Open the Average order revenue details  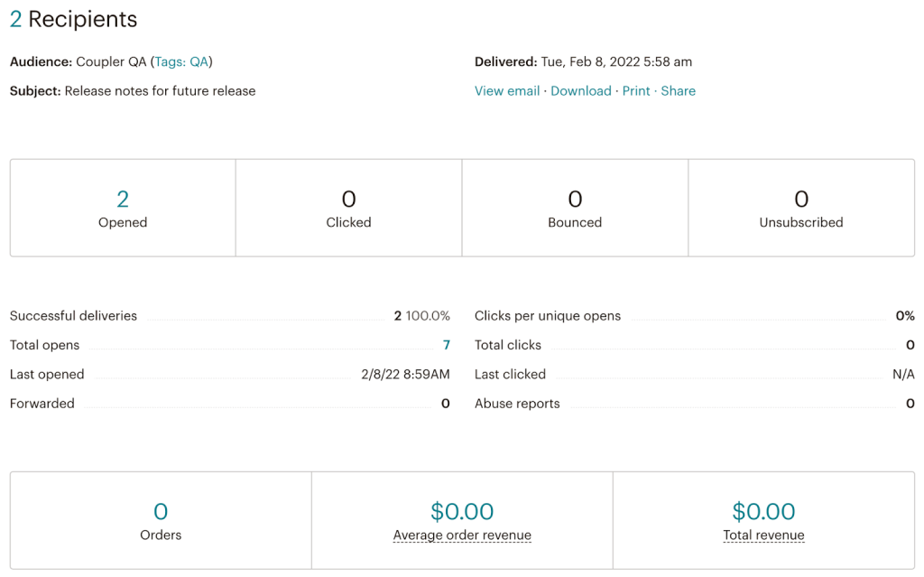click(x=461, y=535)
